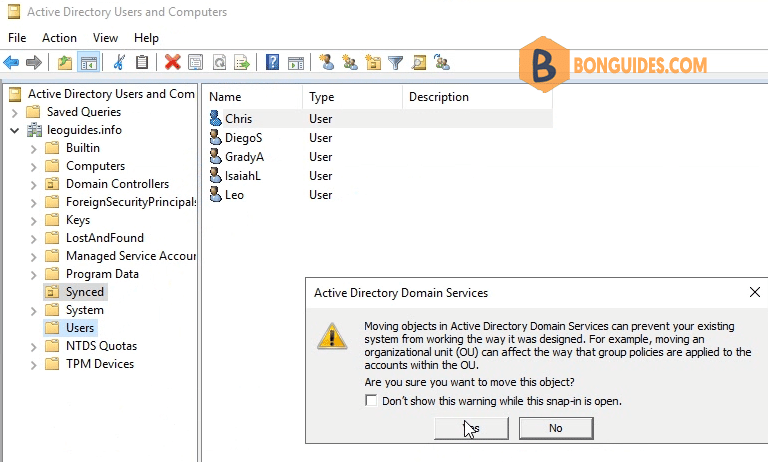The width and height of the screenshot is (768, 462).
Task: Open the View menu
Action: tap(105, 38)
